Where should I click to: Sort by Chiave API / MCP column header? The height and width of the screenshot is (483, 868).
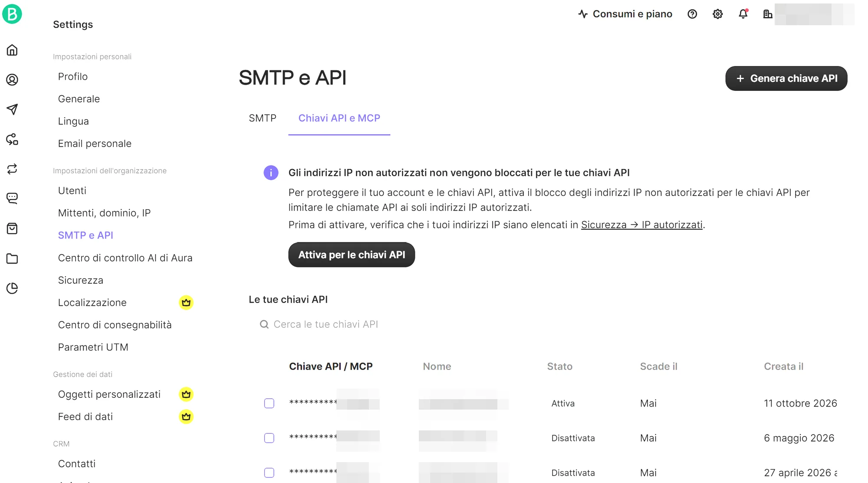pos(331,366)
